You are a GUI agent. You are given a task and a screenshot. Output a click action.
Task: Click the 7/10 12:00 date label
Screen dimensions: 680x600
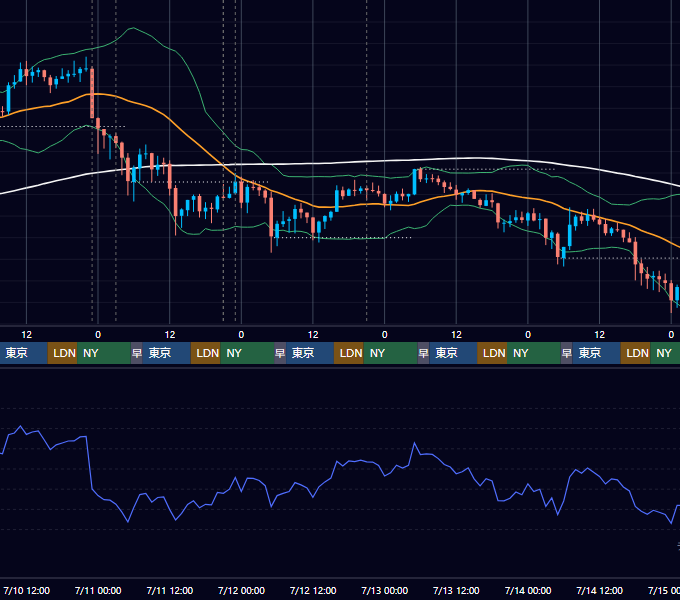coord(26,590)
